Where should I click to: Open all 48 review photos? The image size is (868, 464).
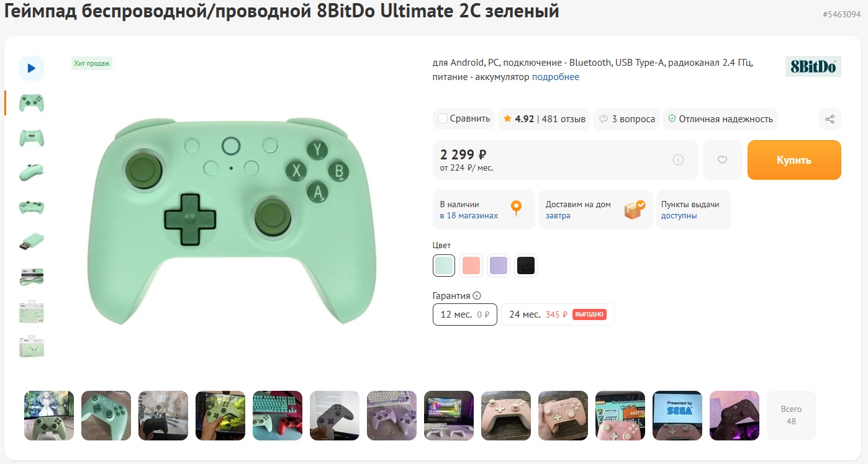pos(792,416)
